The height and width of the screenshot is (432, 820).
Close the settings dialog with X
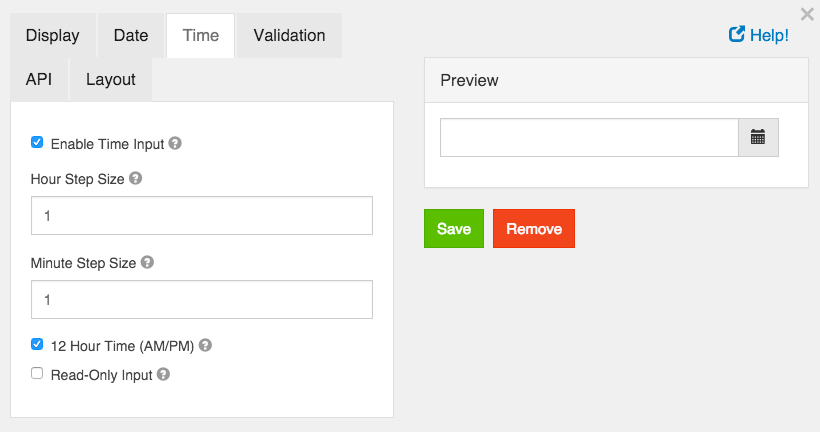(x=807, y=14)
